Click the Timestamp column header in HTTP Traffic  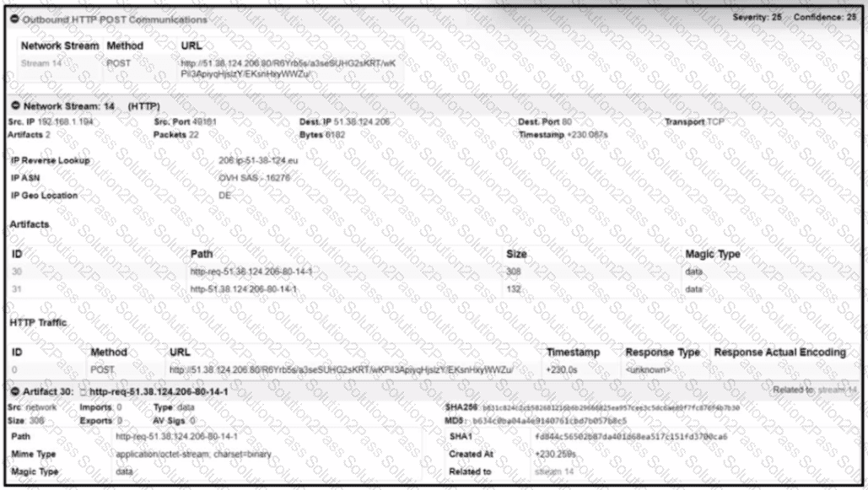point(573,352)
